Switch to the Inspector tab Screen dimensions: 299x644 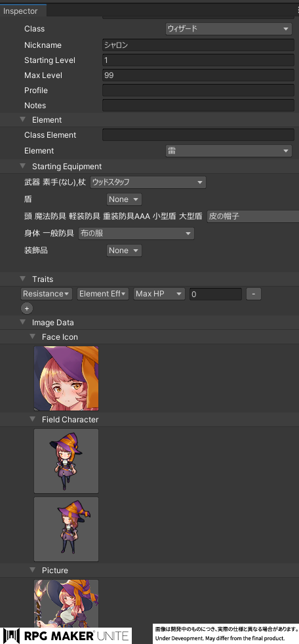[20, 11]
